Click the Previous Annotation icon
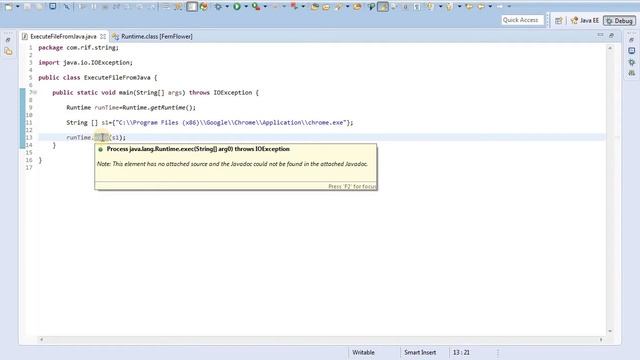Viewport: 640px width, 360px height. pyautogui.click(x=449, y=7)
